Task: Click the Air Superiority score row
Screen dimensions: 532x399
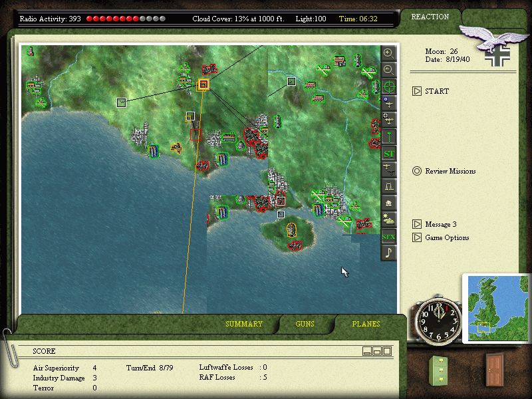Action: click(65, 368)
